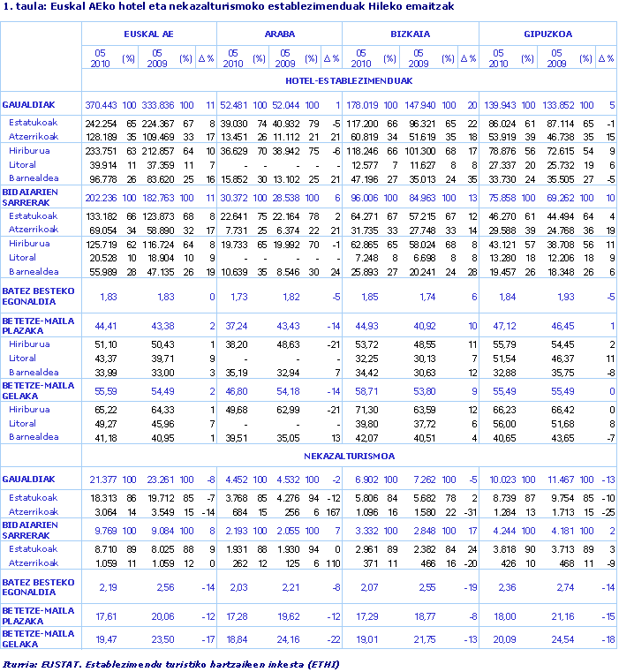Click the GIPUZKOA column group header
Viewport: 619px width, 672px height.
pyautogui.click(x=547, y=34)
